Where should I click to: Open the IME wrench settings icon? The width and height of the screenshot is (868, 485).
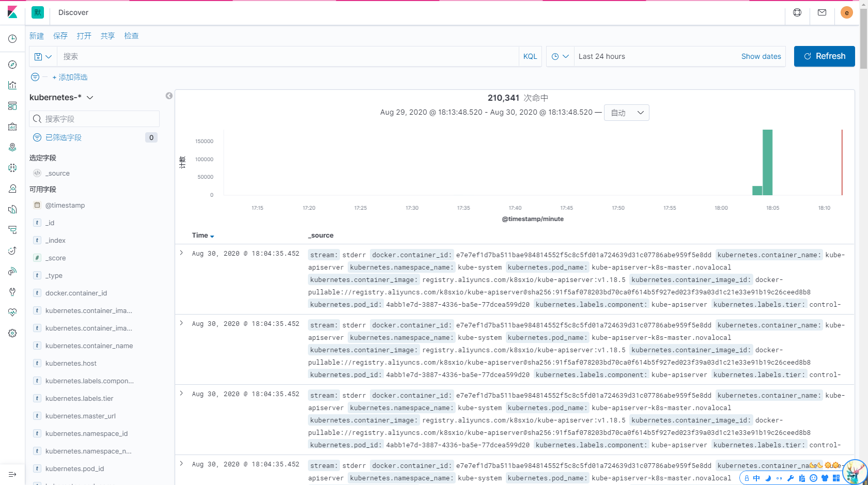pos(791,478)
